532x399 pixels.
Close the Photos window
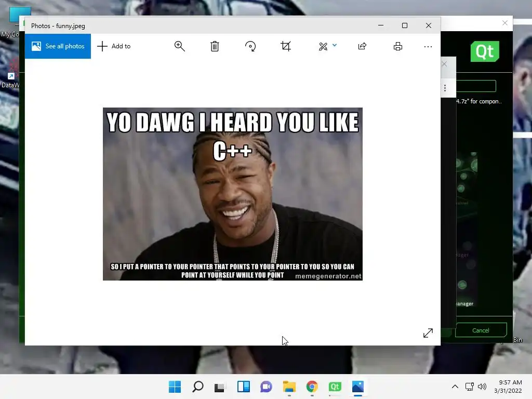[429, 25]
